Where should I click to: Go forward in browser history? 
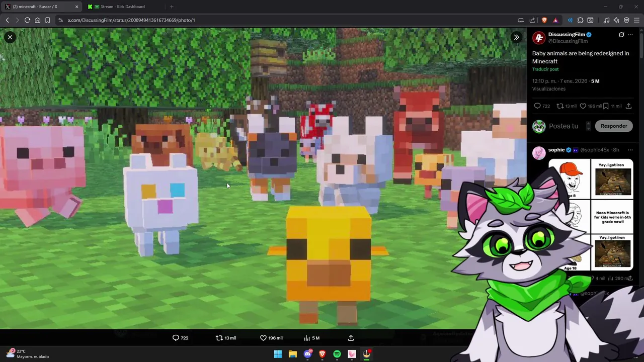click(x=17, y=20)
